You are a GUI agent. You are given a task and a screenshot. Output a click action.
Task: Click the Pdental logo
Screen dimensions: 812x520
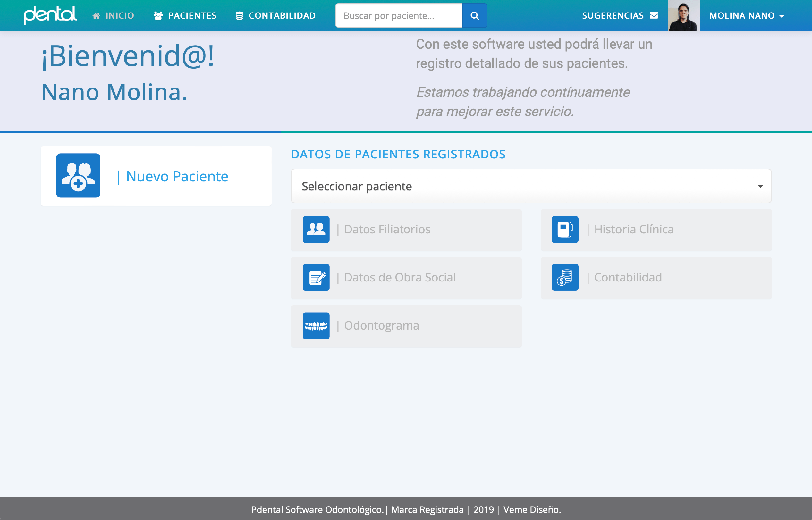coord(50,15)
